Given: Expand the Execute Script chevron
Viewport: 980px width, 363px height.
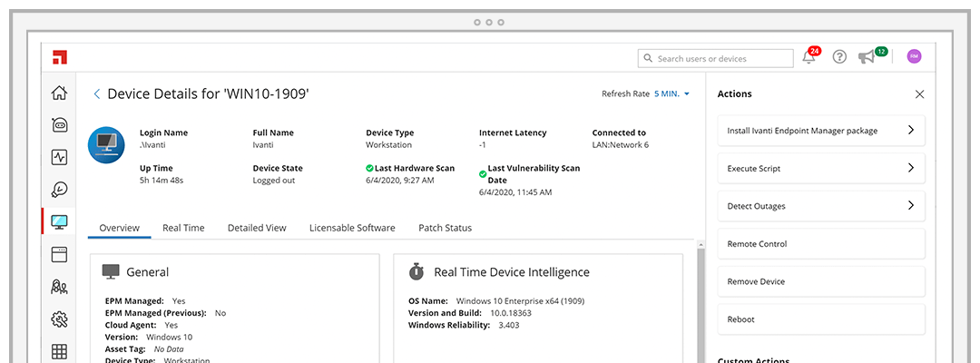Looking at the screenshot, I should (x=911, y=168).
